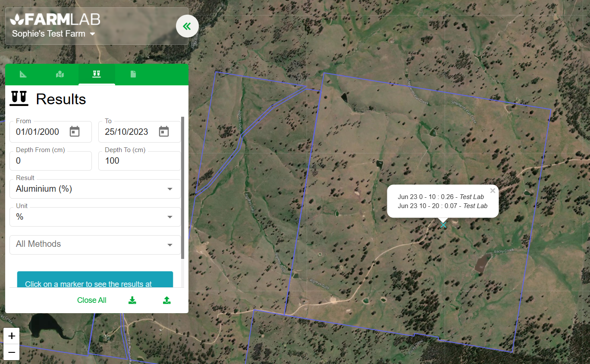This screenshot has height=364, width=590.
Task: Collapse the side panel with double chevron
Action: (187, 26)
